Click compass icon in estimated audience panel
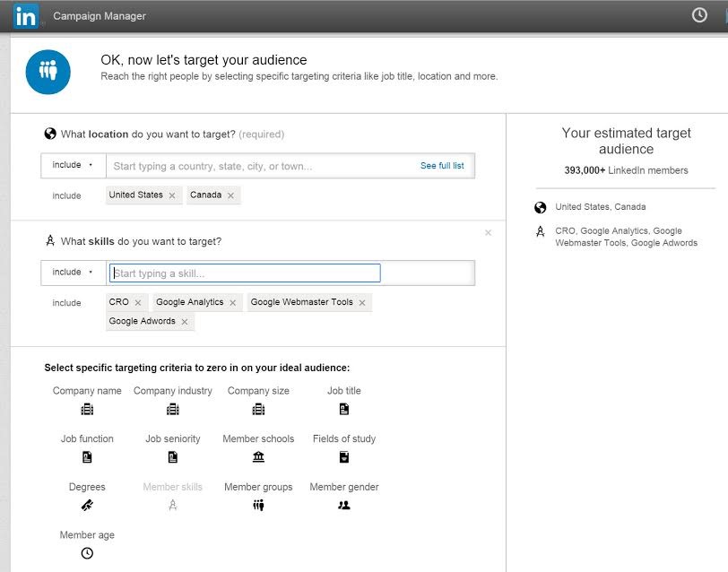 click(x=540, y=231)
